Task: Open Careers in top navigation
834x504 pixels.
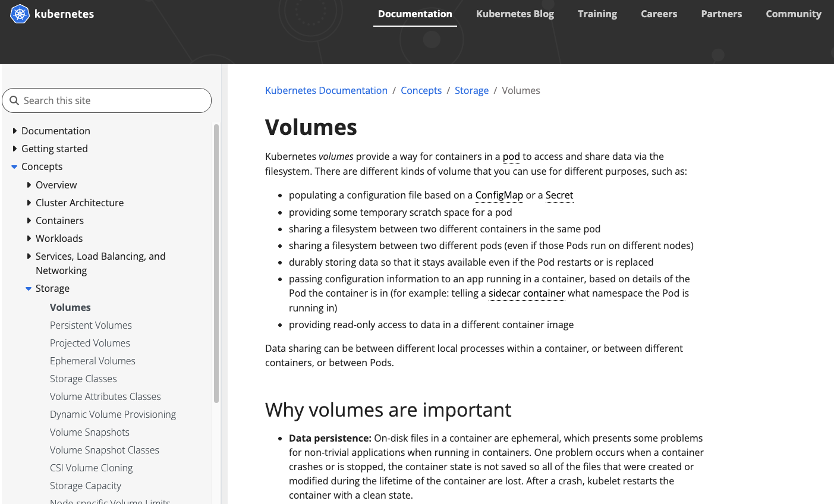Action: (x=659, y=14)
